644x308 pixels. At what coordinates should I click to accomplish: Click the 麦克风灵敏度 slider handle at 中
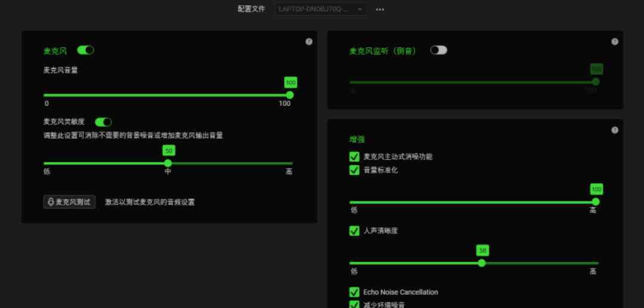click(x=168, y=163)
